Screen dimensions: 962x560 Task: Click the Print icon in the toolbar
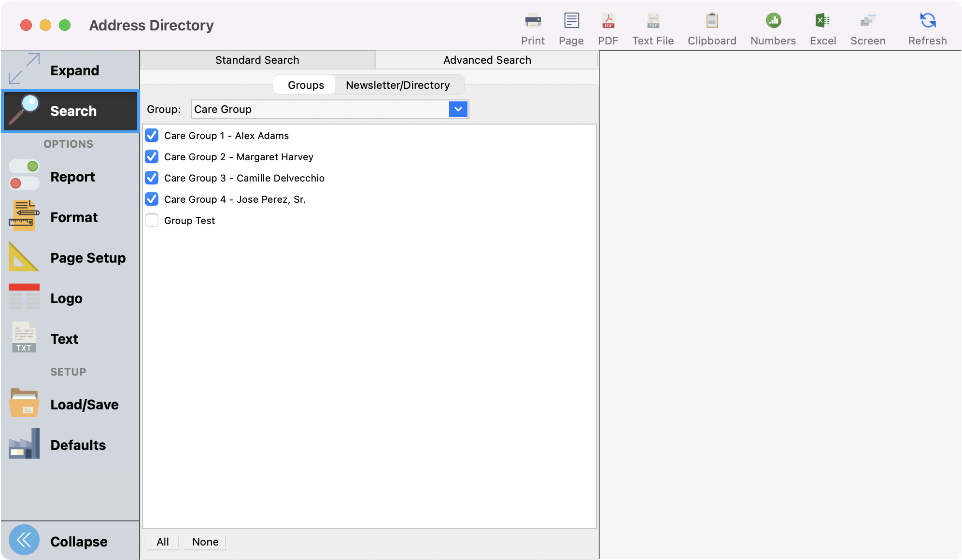tap(533, 27)
